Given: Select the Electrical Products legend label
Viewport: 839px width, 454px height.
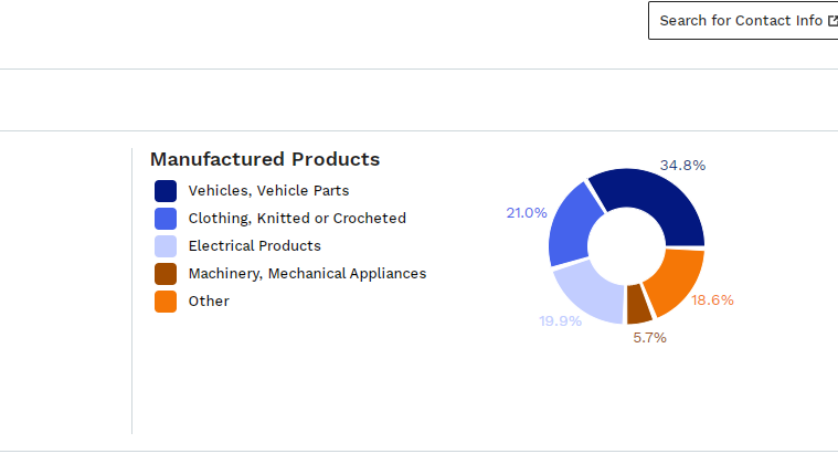Looking at the screenshot, I should (255, 246).
